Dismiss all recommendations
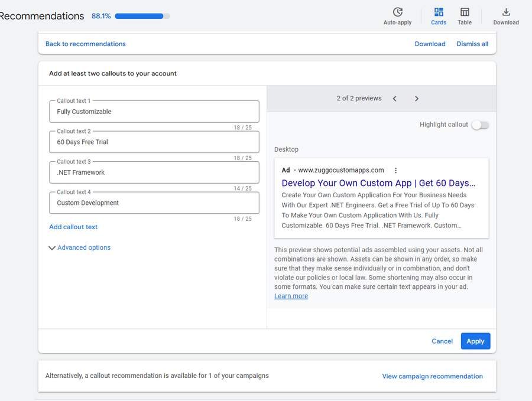 pos(472,44)
